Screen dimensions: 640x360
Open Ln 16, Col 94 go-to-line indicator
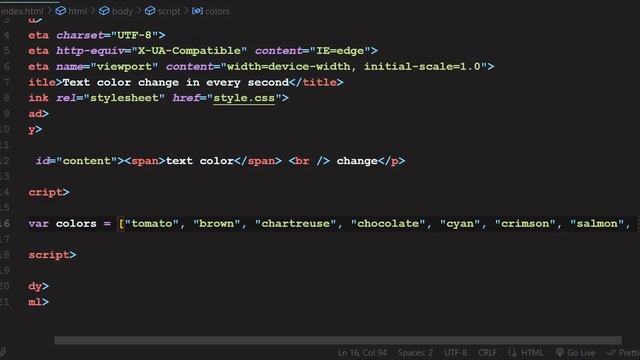[362, 353]
